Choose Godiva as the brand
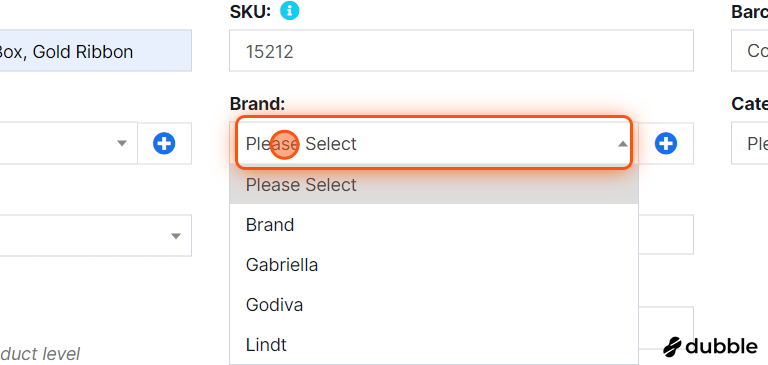 [x=434, y=305]
